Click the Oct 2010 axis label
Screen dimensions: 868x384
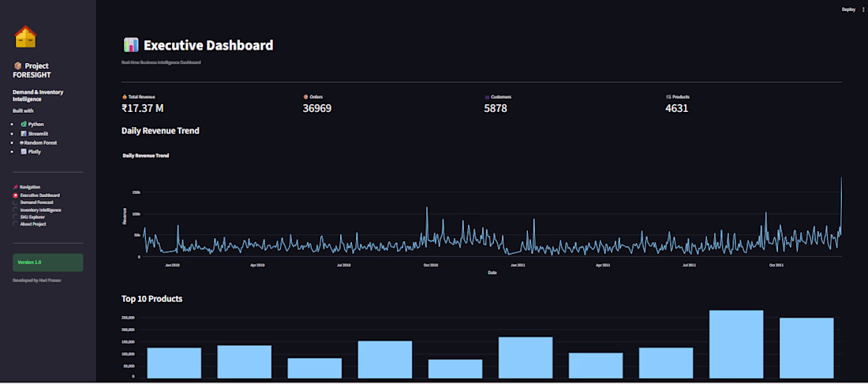pyautogui.click(x=431, y=265)
